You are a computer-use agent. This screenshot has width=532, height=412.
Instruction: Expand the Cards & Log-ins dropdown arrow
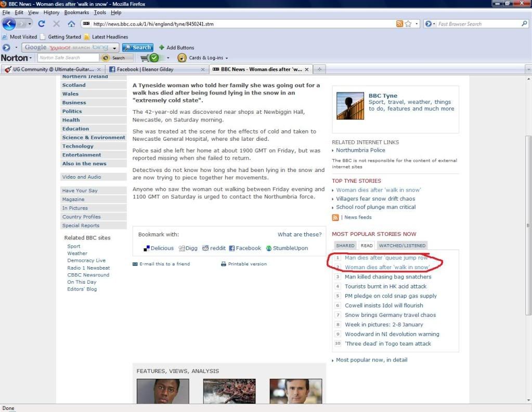click(x=226, y=58)
